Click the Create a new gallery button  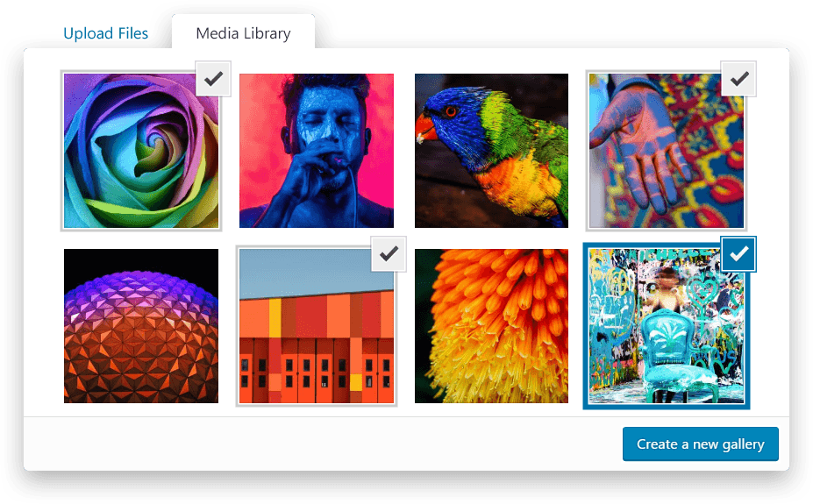click(x=701, y=444)
